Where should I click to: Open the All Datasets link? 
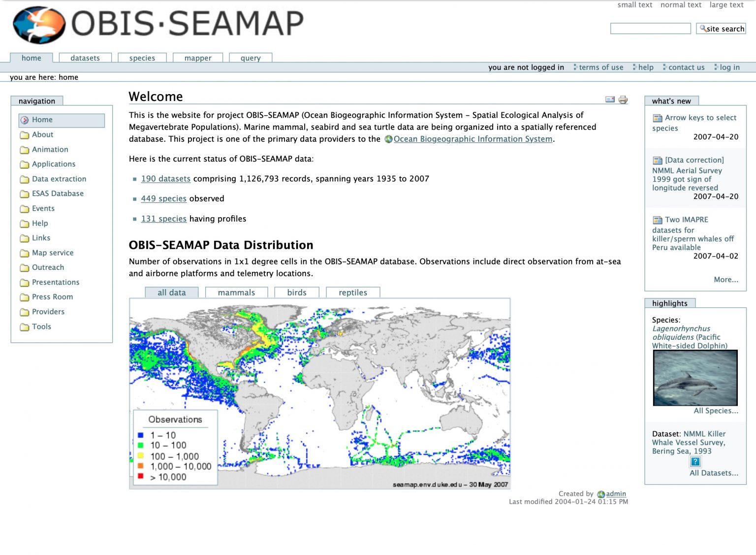[x=714, y=473]
